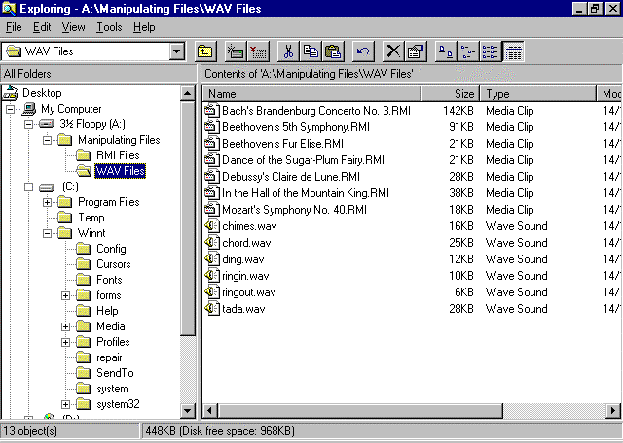623x443 pixels.
Task: Open the View menu
Action: [x=73, y=27]
